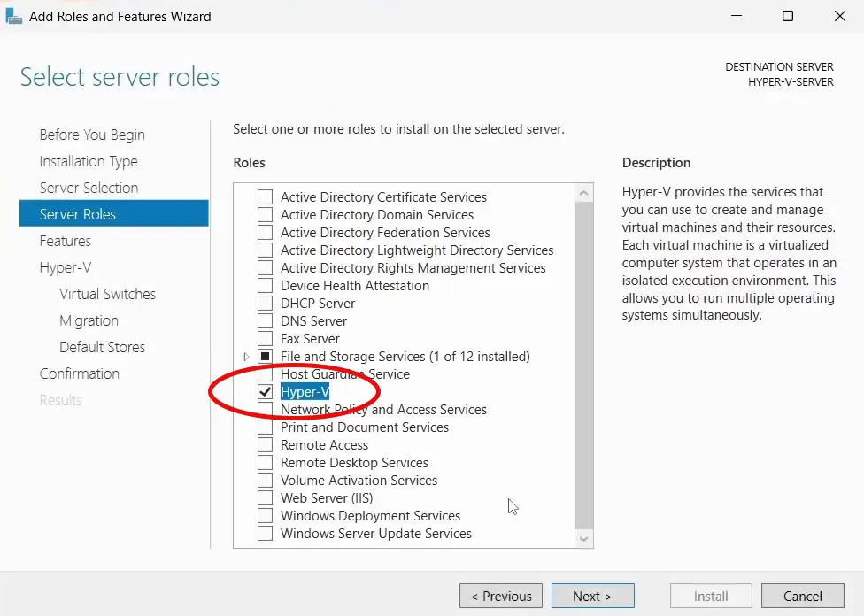Image resolution: width=864 pixels, height=616 pixels.
Task: Select the Windows Deployment Services label
Action: [370, 515]
